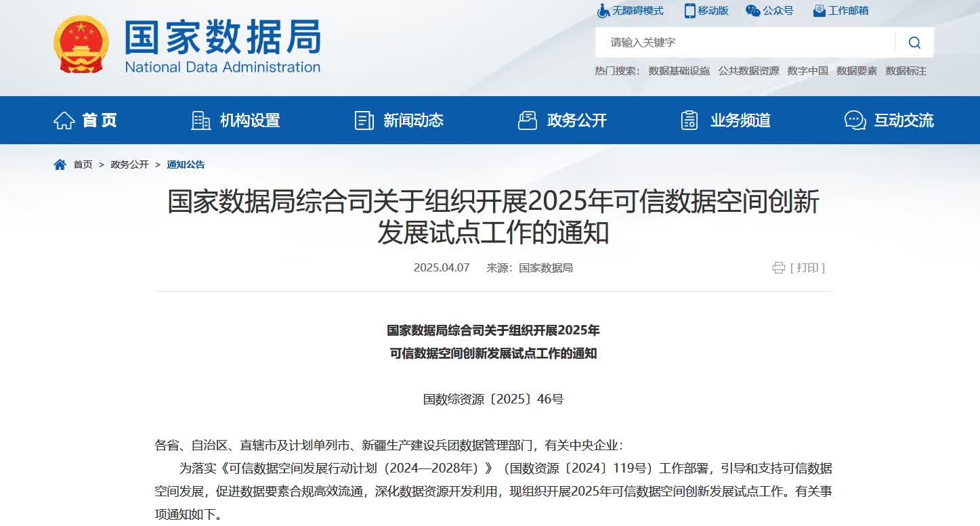Image resolution: width=980 pixels, height=526 pixels.
Task: Click the 政务公开 breadcrumb link
Action: (x=129, y=165)
